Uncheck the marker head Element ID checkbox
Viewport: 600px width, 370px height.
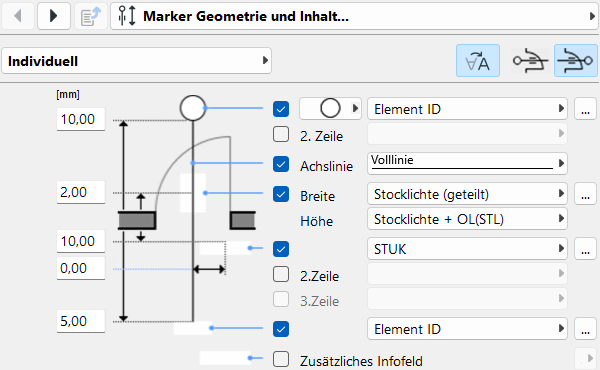281,109
